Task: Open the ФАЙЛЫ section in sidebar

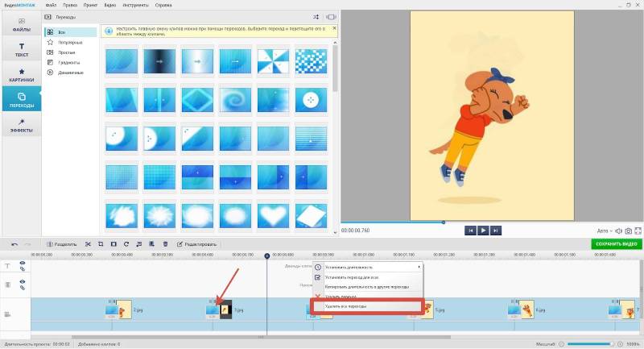Action: [x=22, y=24]
